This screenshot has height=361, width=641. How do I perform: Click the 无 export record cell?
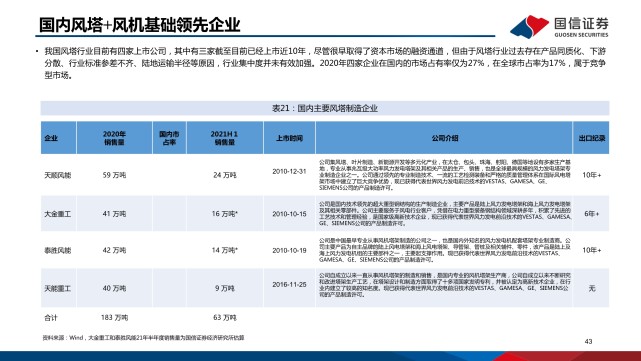[x=592, y=289]
